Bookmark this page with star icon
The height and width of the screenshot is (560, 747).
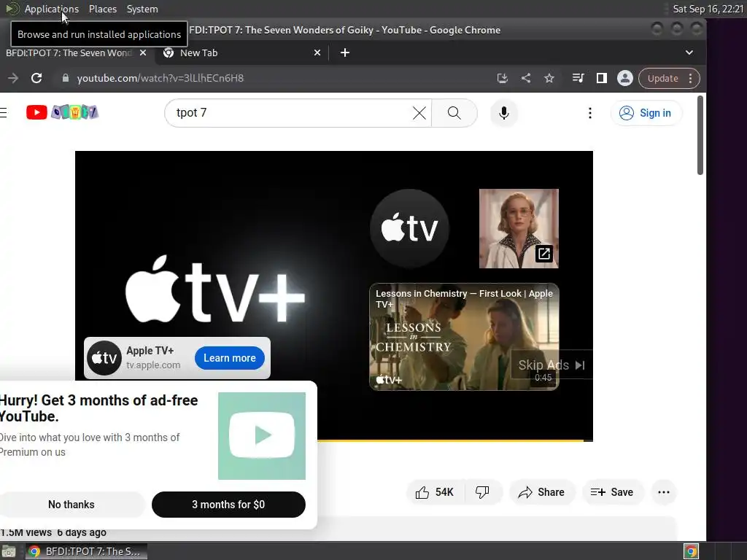pos(549,78)
